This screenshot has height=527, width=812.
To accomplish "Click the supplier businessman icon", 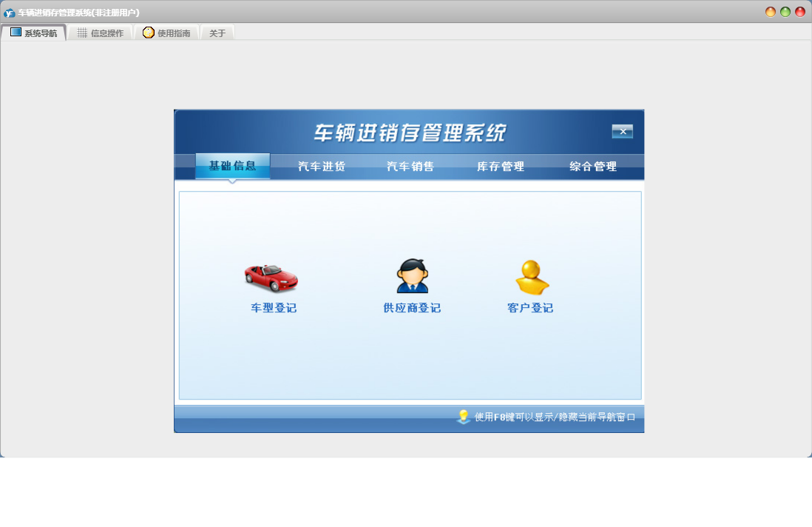I will click(412, 276).
